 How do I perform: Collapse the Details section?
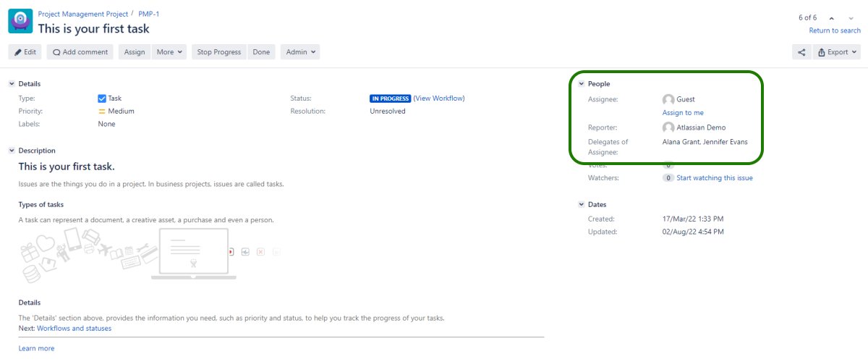(x=12, y=84)
